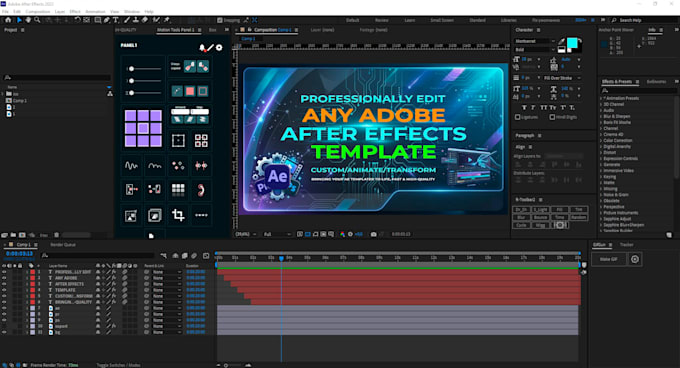Select the Zoom magnifier tool
The image size is (680, 368).
(37, 20)
